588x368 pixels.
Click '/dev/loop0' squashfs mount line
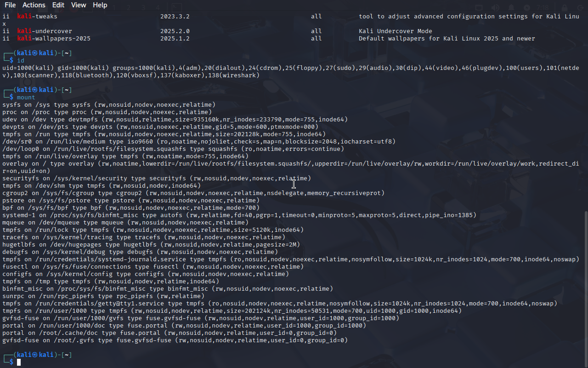[x=173, y=149]
